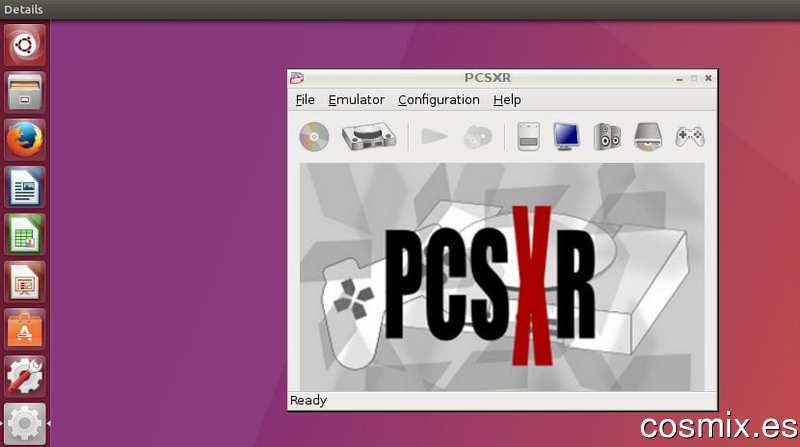Click the grey gear launcher icon

24,424
